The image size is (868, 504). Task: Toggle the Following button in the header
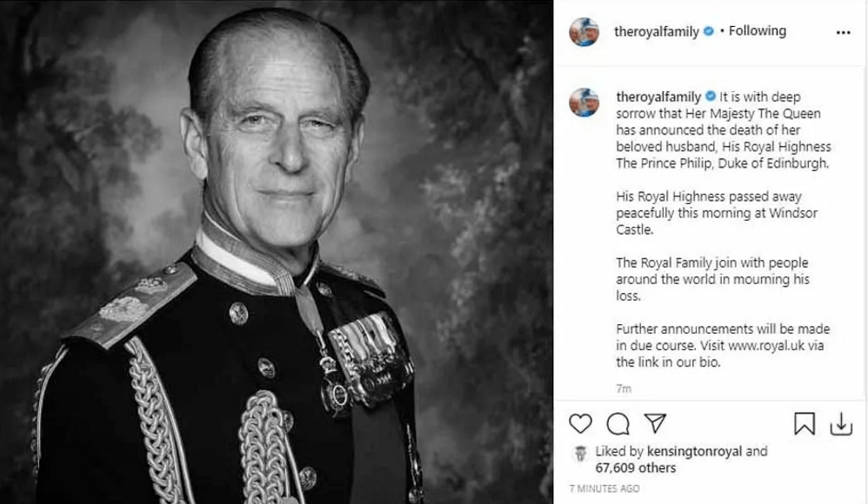(x=757, y=31)
